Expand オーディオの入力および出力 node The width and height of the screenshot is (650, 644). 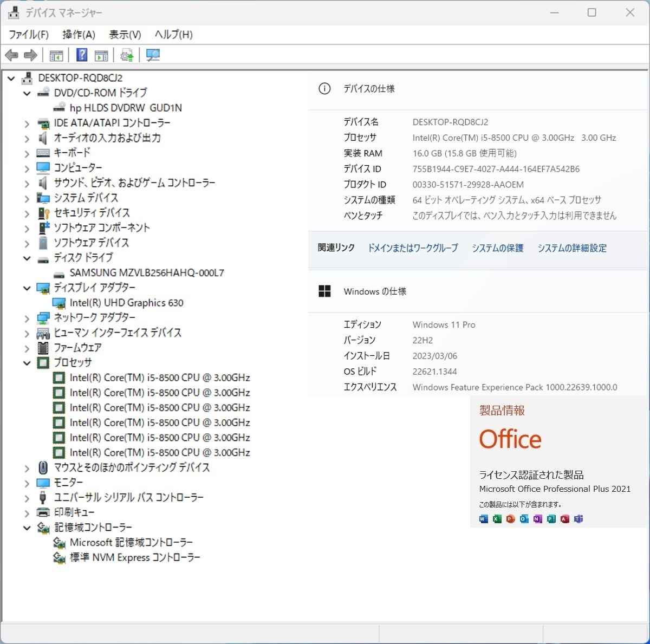(x=27, y=139)
